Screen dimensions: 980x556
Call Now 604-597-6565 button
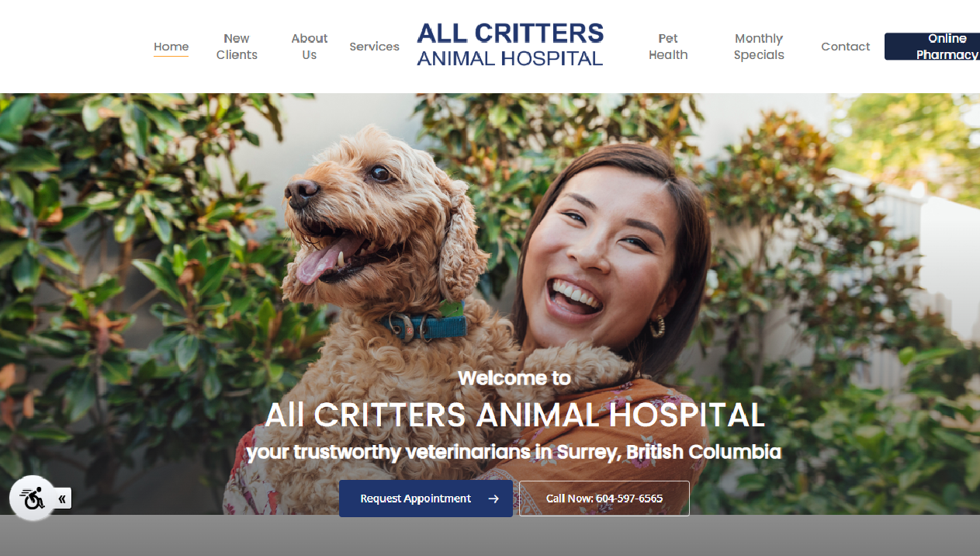(604, 499)
